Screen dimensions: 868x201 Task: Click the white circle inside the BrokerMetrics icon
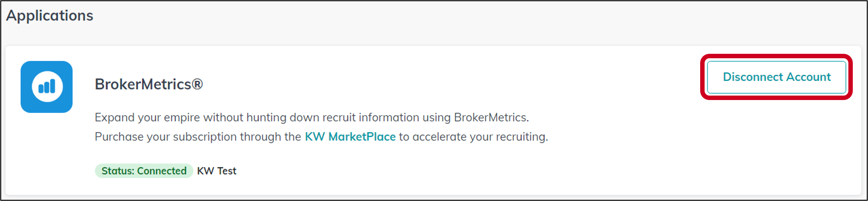(x=47, y=87)
